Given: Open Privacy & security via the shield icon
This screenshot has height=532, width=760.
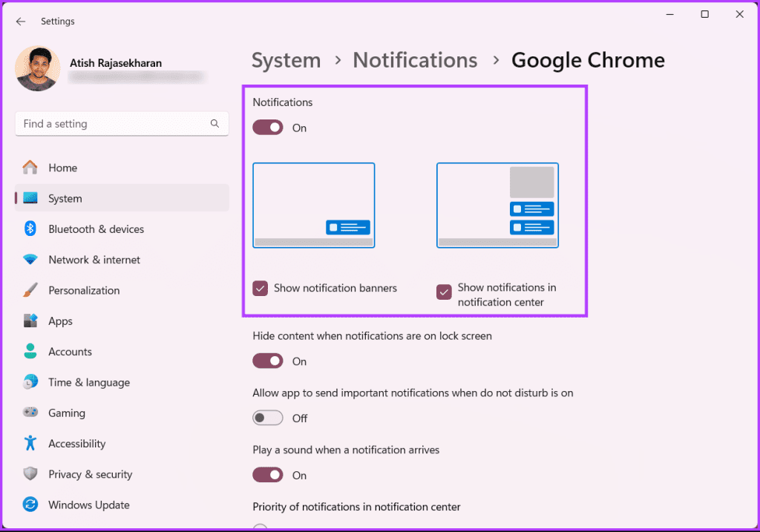Looking at the screenshot, I should point(30,474).
